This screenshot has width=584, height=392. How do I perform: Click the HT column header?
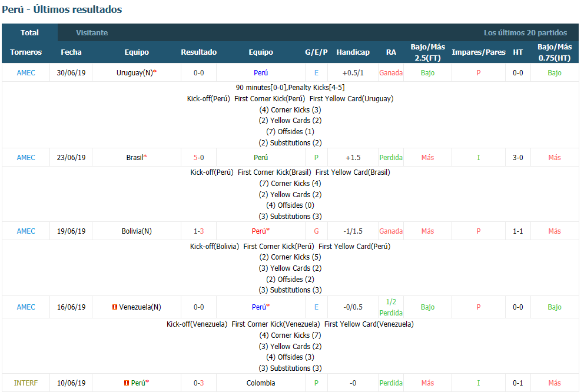tap(517, 52)
